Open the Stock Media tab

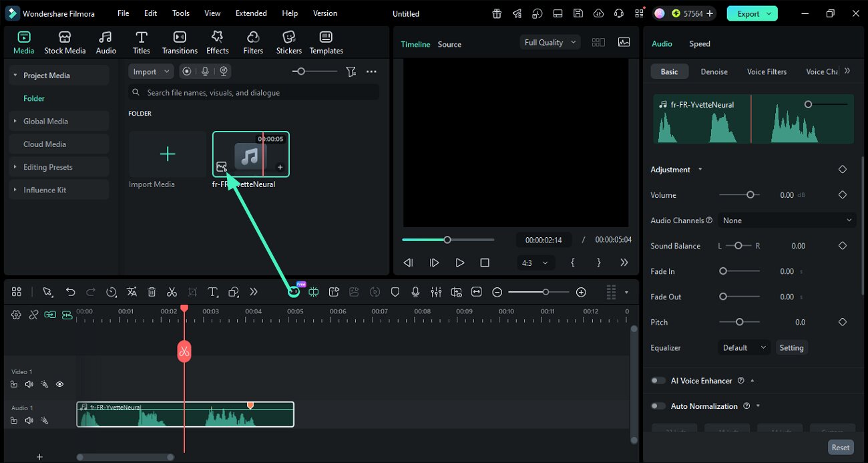click(x=65, y=43)
